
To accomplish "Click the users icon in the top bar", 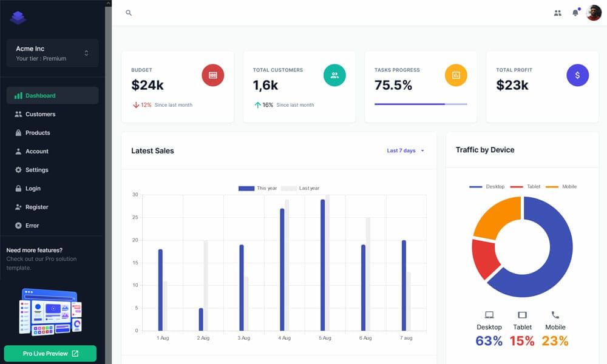I will 557,12.
